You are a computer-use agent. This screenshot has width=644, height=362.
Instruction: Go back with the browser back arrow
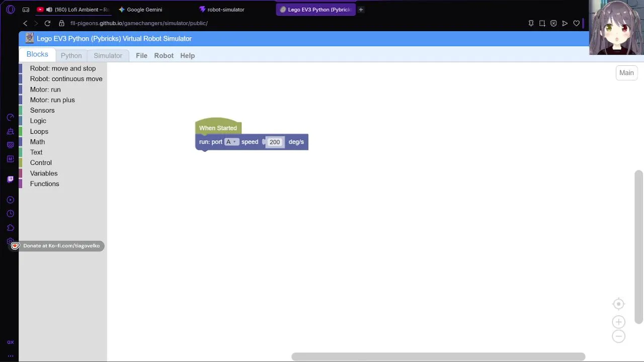pyautogui.click(x=25, y=23)
